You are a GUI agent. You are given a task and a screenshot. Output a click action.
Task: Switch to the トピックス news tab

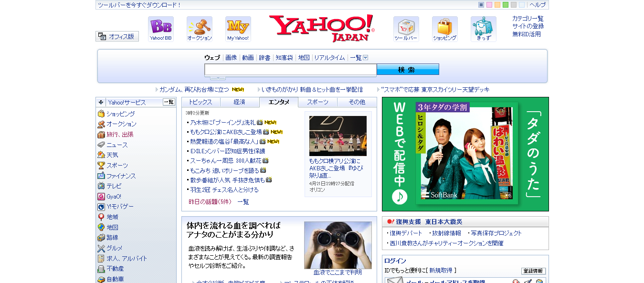201,102
